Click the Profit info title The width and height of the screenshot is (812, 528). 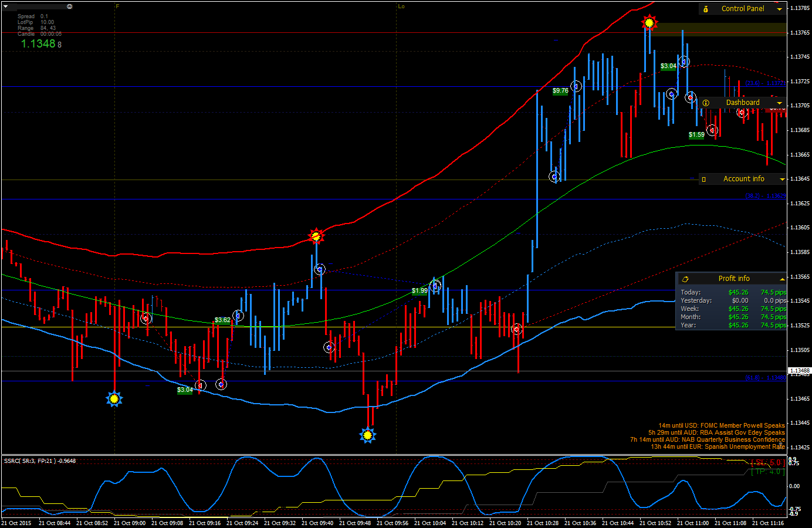coord(734,279)
